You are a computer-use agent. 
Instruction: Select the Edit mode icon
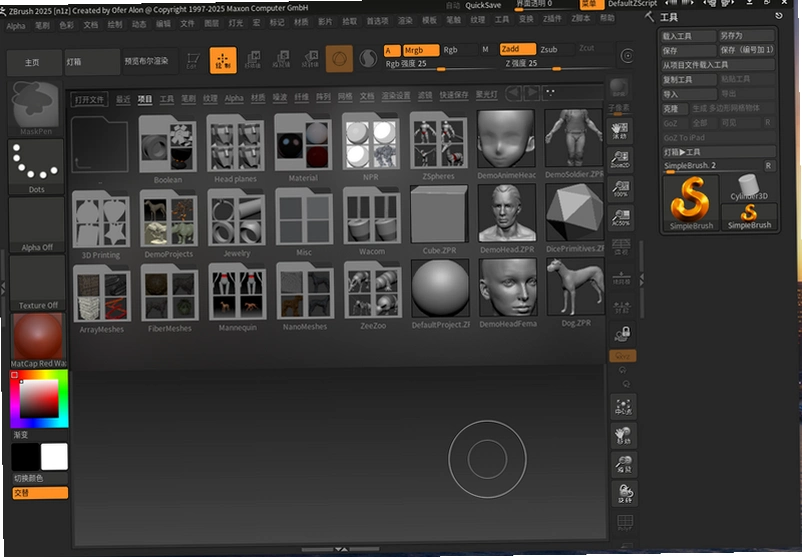pos(193,60)
